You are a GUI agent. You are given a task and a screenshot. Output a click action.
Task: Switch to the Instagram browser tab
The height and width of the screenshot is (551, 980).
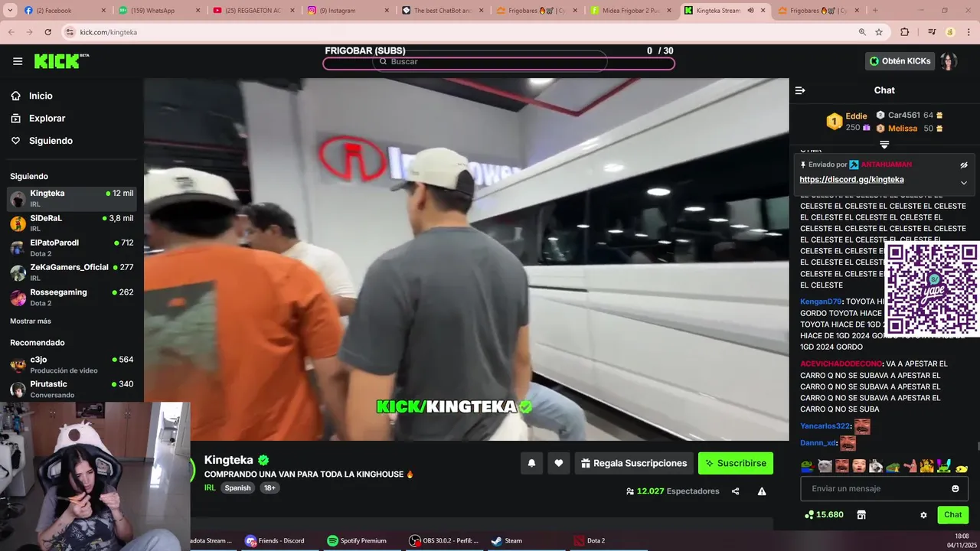click(x=346, y=11)
